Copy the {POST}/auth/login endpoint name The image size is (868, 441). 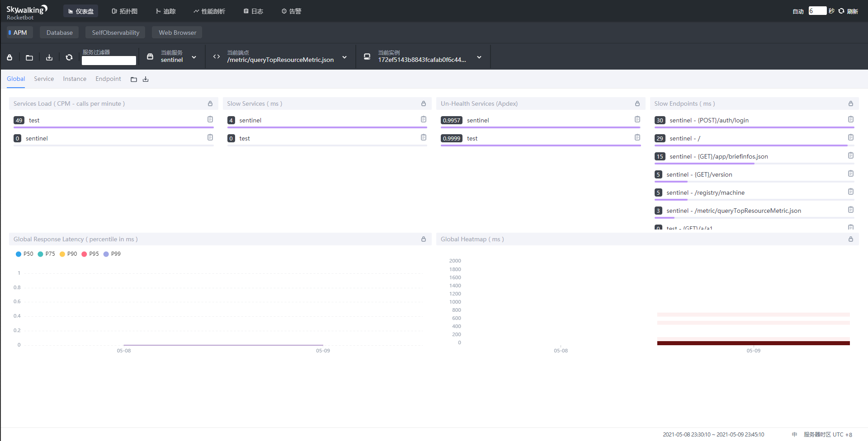click(x=851, y=119)
